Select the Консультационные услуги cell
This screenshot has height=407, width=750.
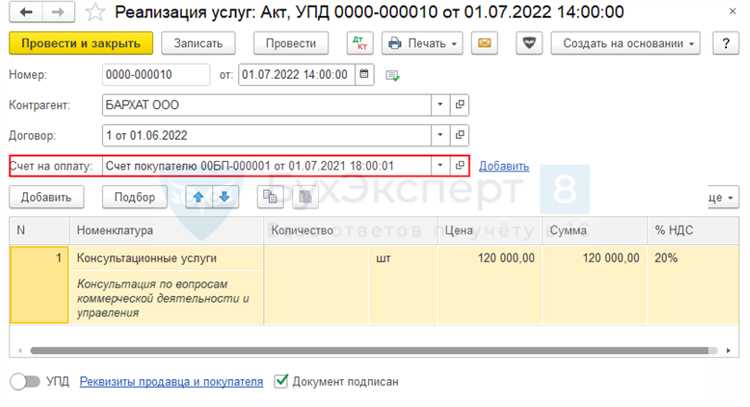click(x=166, y=258)
